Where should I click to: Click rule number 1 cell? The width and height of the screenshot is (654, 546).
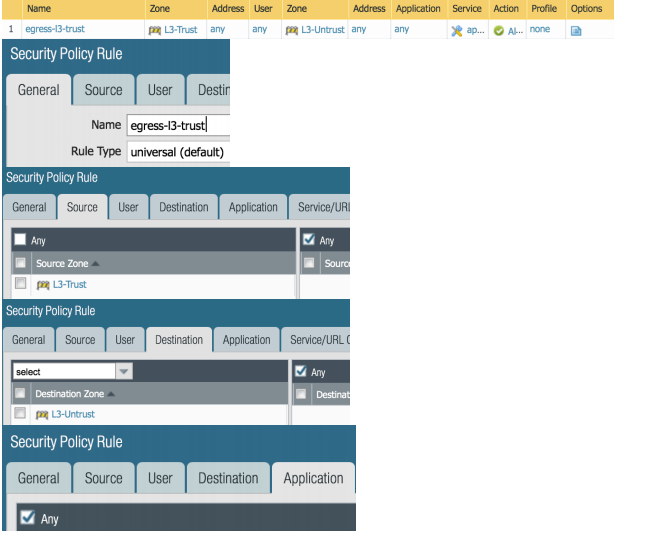click(x=11, y=29)
